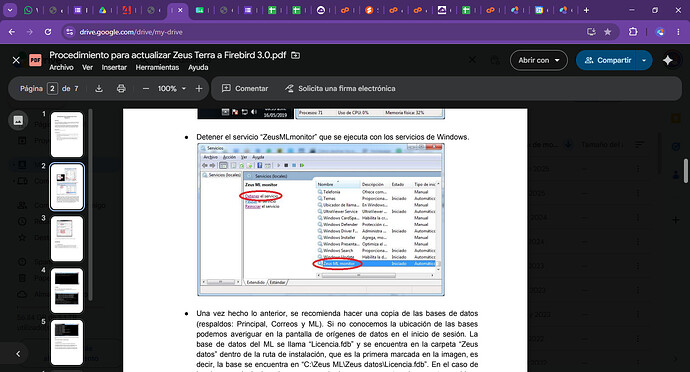Click the page number input field
690x372 pixels.
pyautogui.click(x=52, y=88)
